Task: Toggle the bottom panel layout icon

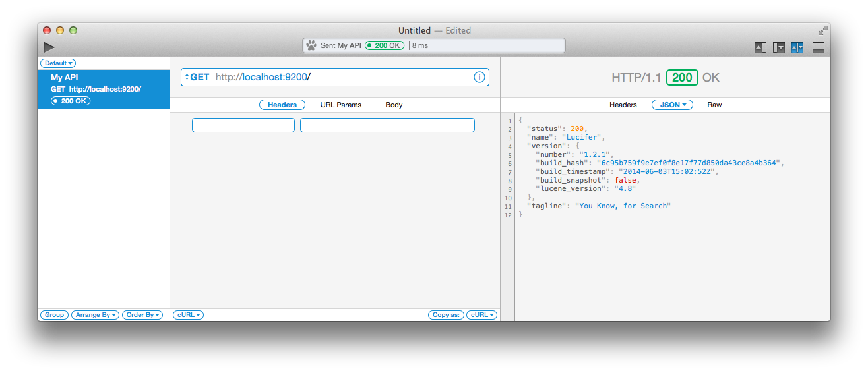Action: tap(819, 47)
